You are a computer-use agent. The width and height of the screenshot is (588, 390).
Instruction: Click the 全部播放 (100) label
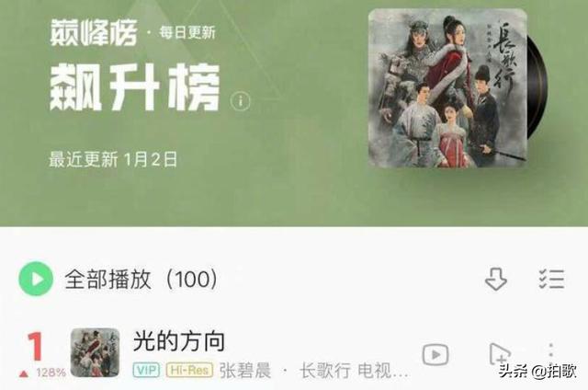coord(141,280)
